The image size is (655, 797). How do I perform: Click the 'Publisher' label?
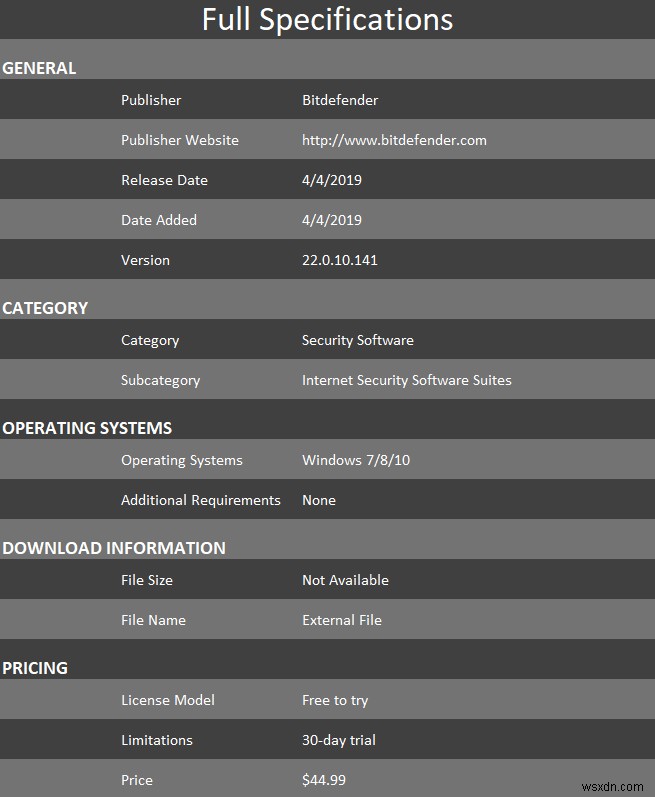[151, 100]
